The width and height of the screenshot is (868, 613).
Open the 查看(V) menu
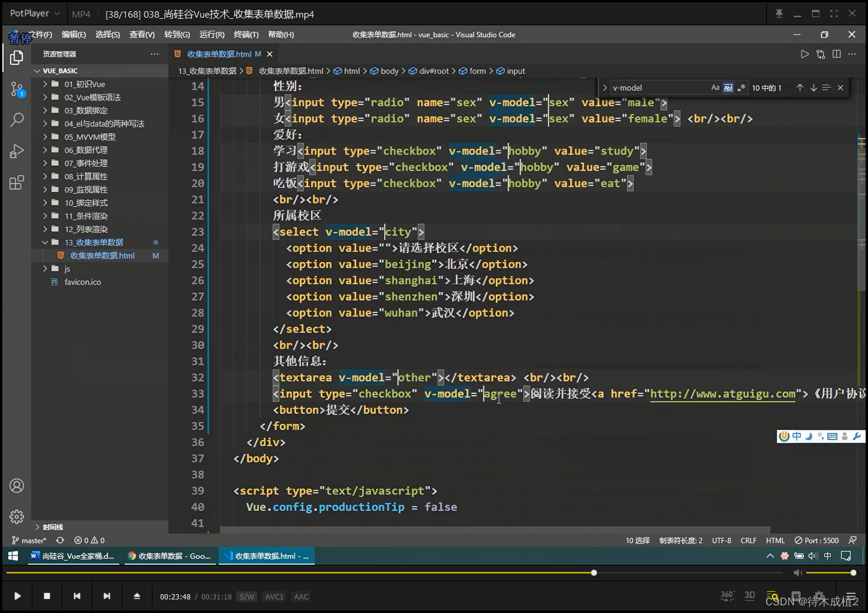click(x=142, y=35)
